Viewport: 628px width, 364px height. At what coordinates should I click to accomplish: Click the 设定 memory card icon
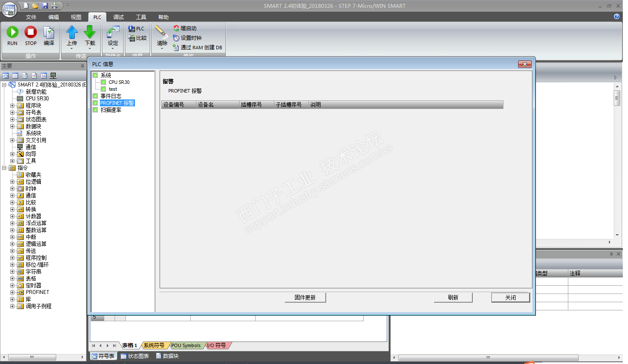(113, 32)
